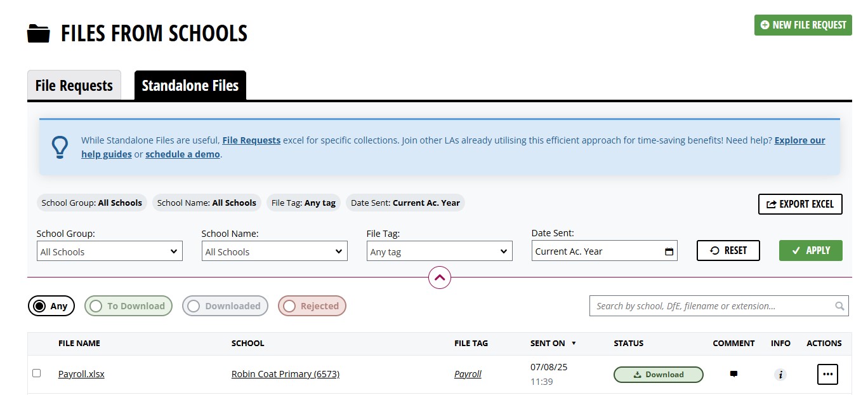
Task: Follow the schedule a demo link
Action: 183,154
